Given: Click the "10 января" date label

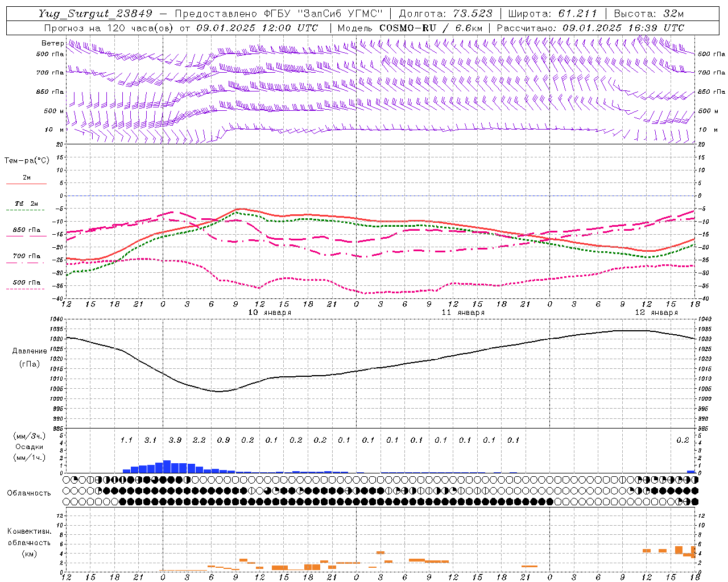Looking at the screenshot, I should [x=270, y=313].
